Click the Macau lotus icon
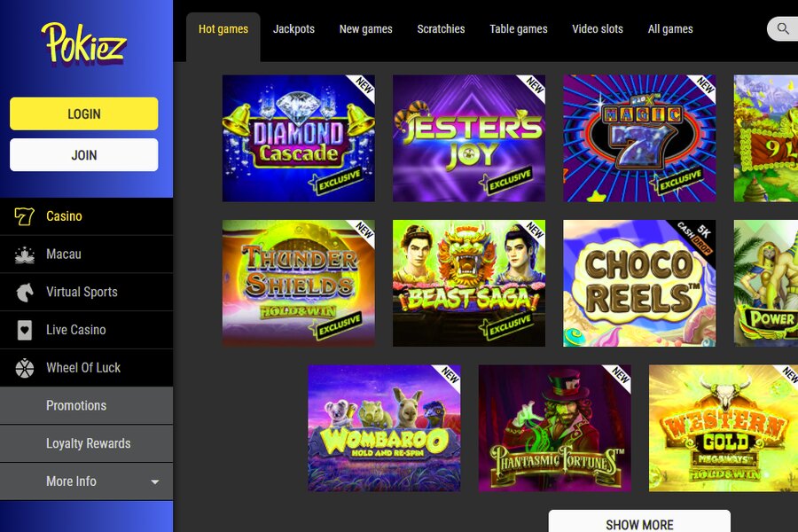The width and height of the screenshot is (798, 532). coord(25,254)
